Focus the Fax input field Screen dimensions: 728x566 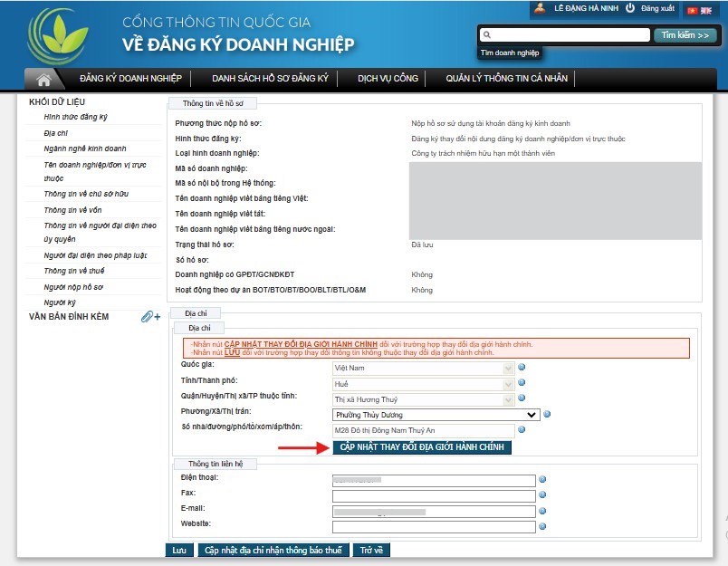(434, 494)
